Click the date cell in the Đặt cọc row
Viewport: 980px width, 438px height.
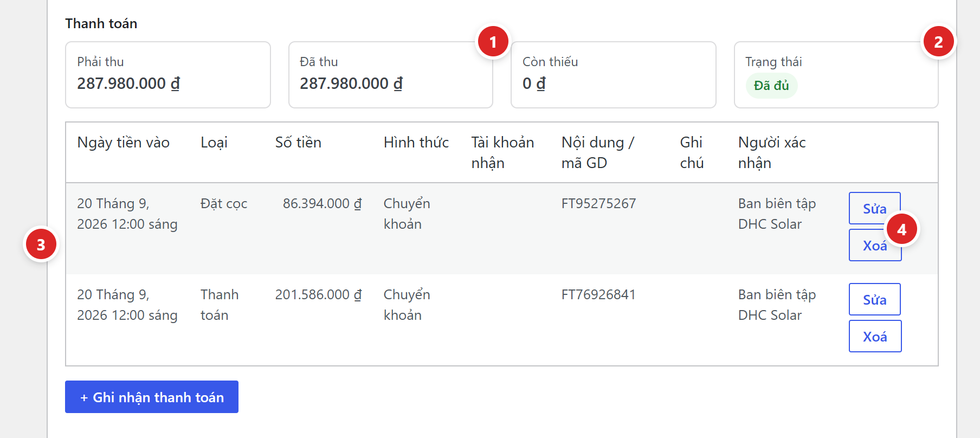click(x=127, y=214)
